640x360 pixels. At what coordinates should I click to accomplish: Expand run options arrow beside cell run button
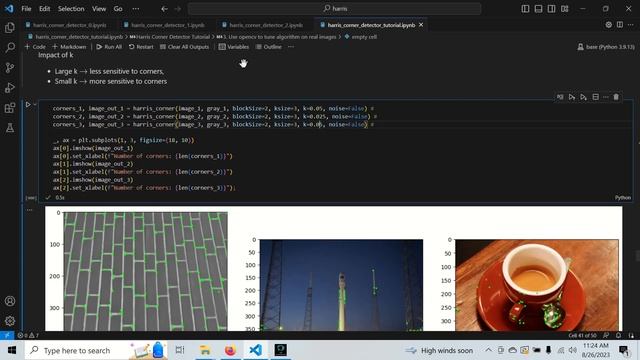click(x=35, y=104)
